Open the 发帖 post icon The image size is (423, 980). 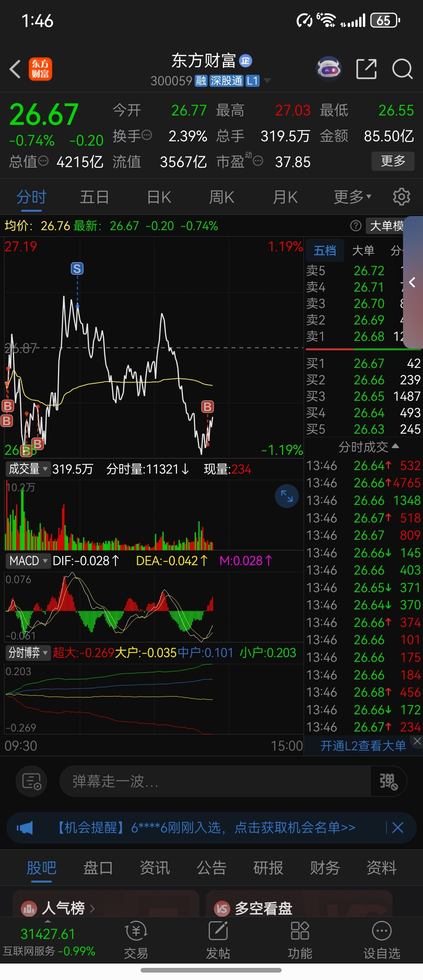[x=218, y=940]
